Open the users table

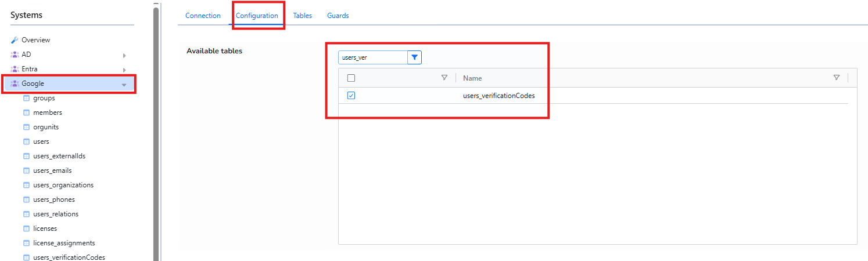tap(41, 142)
